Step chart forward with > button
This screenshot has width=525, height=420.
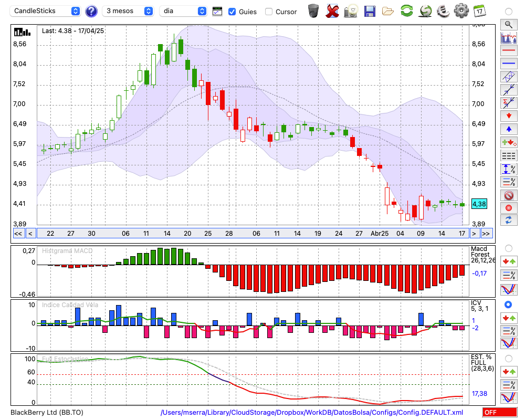(x=474, y=234)
